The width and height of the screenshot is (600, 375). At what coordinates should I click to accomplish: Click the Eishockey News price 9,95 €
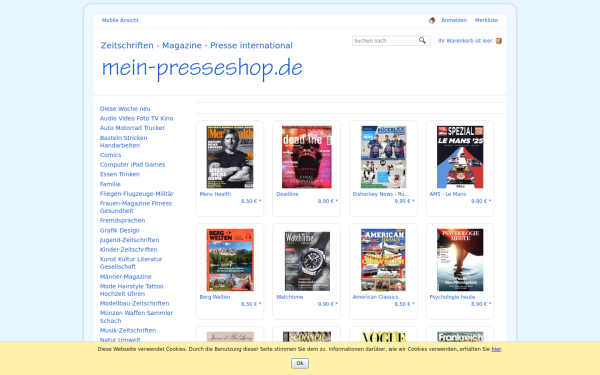(404, 201)
